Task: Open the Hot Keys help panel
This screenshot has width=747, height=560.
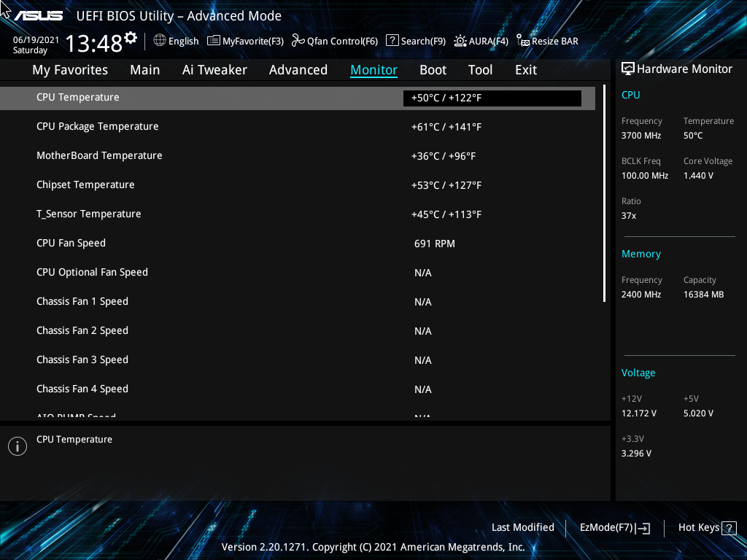Action: coord(705,527)
